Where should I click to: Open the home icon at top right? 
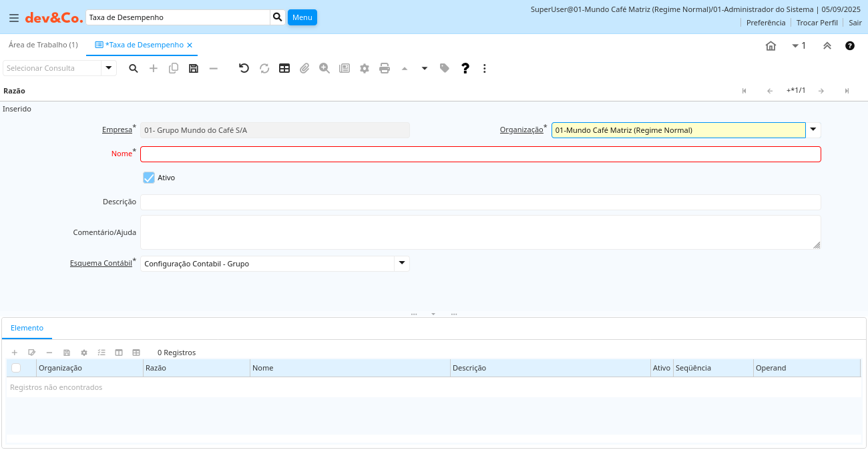771,46
